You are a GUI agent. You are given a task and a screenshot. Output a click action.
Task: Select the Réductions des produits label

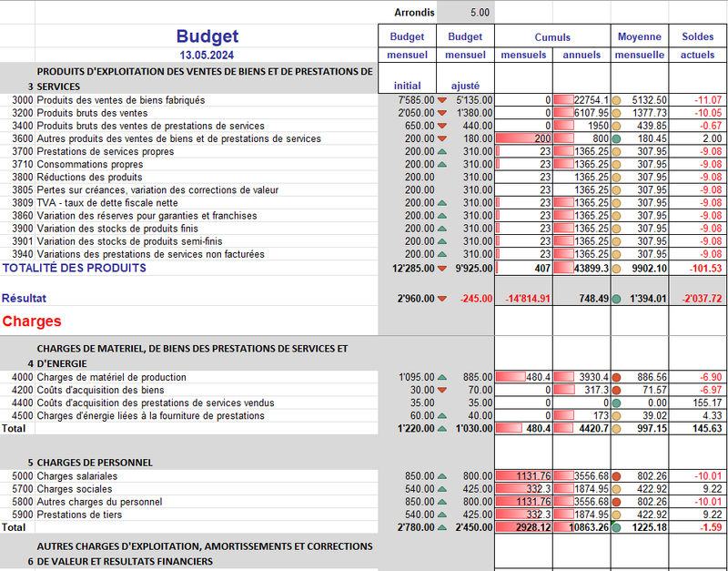tap(89, 177)
